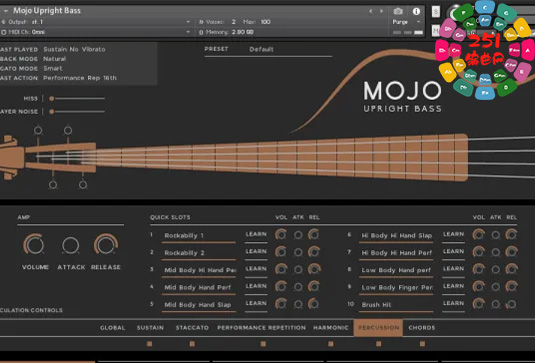Toggle the square indicator under Harmonic

tap(331, 344)
